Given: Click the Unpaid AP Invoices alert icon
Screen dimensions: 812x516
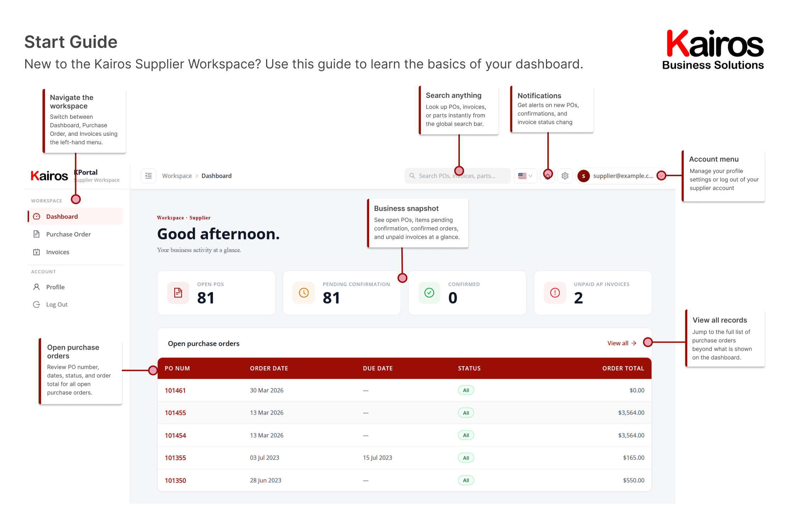Looking at the screenshot, I should click(x=555, y=293).
